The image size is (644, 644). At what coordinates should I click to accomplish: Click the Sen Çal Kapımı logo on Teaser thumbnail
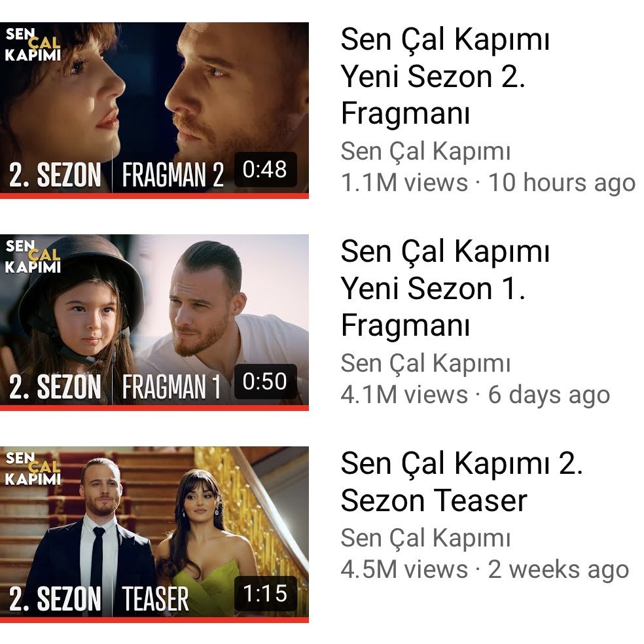click(x=33, y=469)
